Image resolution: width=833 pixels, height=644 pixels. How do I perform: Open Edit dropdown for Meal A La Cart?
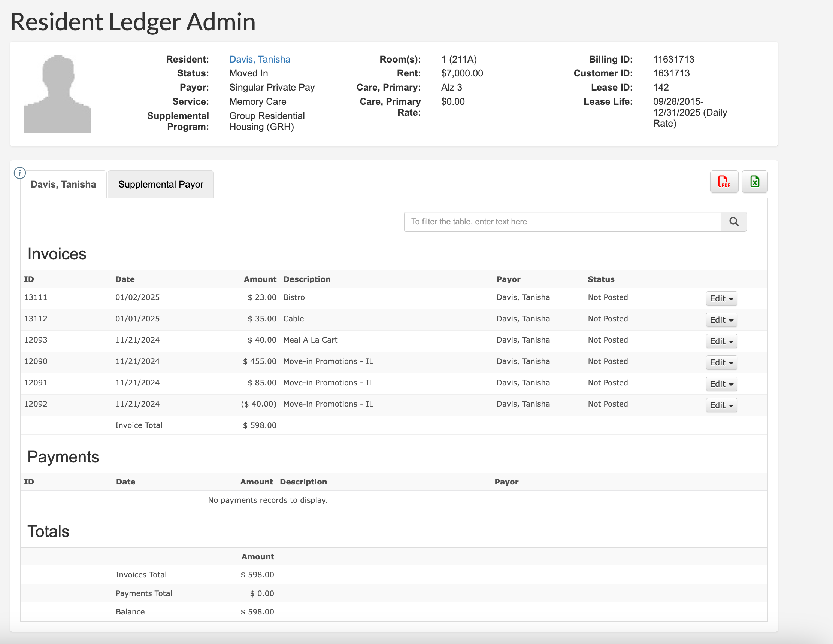(x=721, y=341)
